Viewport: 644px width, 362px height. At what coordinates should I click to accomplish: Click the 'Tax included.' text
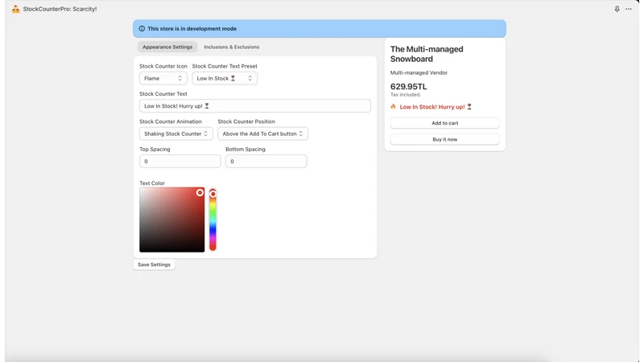406,95
